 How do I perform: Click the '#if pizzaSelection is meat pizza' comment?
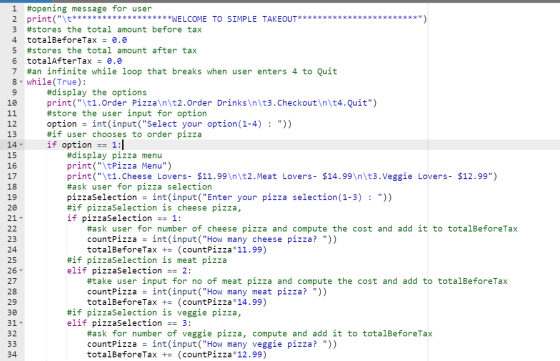(x=147, y=260)
